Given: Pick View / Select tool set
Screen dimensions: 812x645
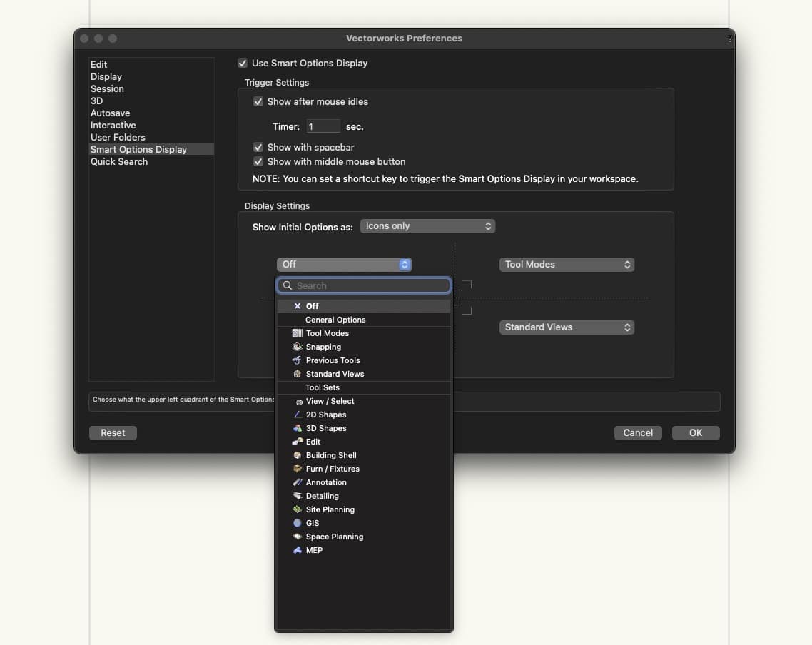Looking at the screenshot, I should (x=363, y=401).
